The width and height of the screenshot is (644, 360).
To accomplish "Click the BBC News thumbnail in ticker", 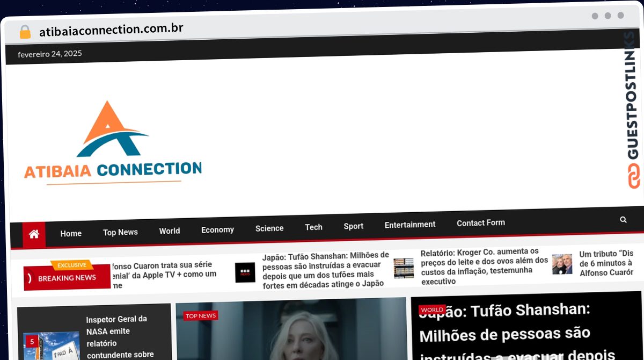I will point(245,272).
